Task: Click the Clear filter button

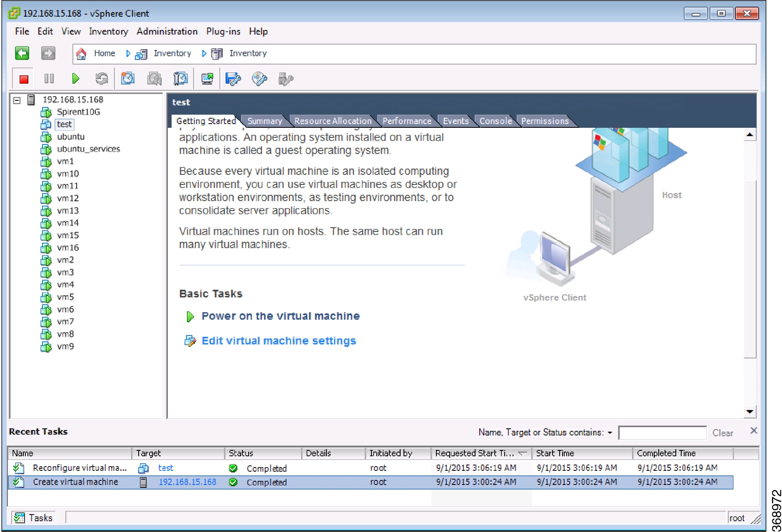Action: (722, 433)
